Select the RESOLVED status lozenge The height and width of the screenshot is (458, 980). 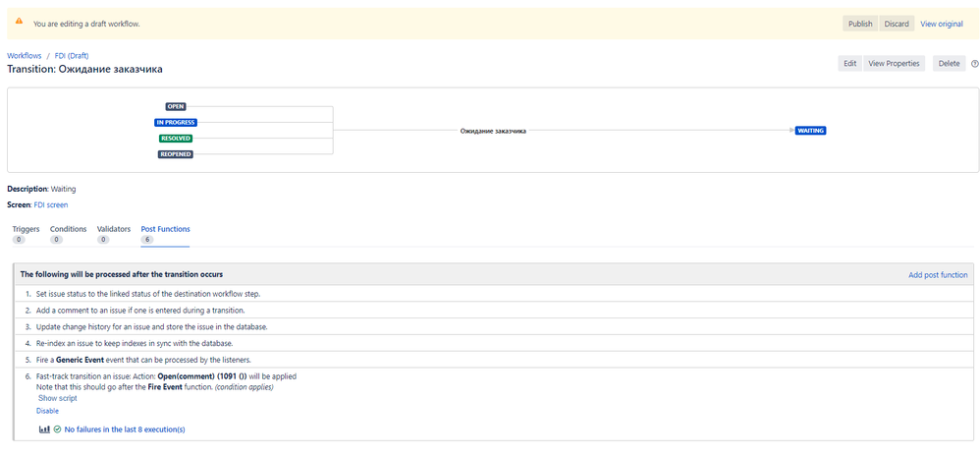176,139
